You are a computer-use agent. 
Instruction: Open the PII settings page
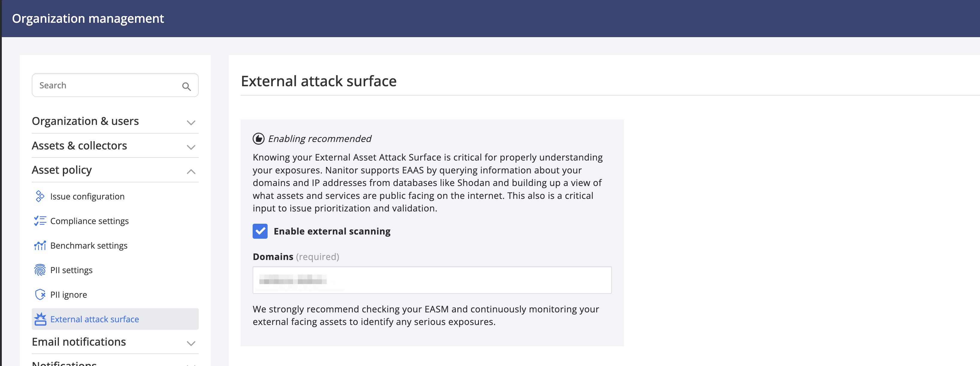click(x=72, y=270)
